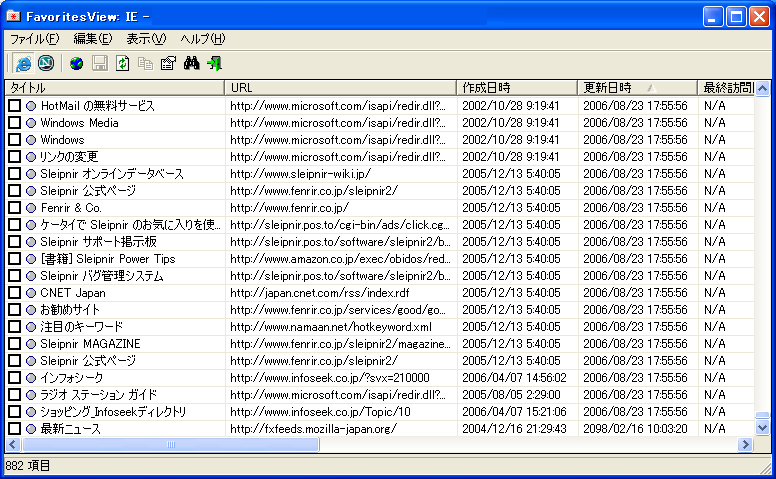Open the ヘルプ(H) menu
Screen dimensions: 776x479
pyautogui.click(x=202, y=39)
